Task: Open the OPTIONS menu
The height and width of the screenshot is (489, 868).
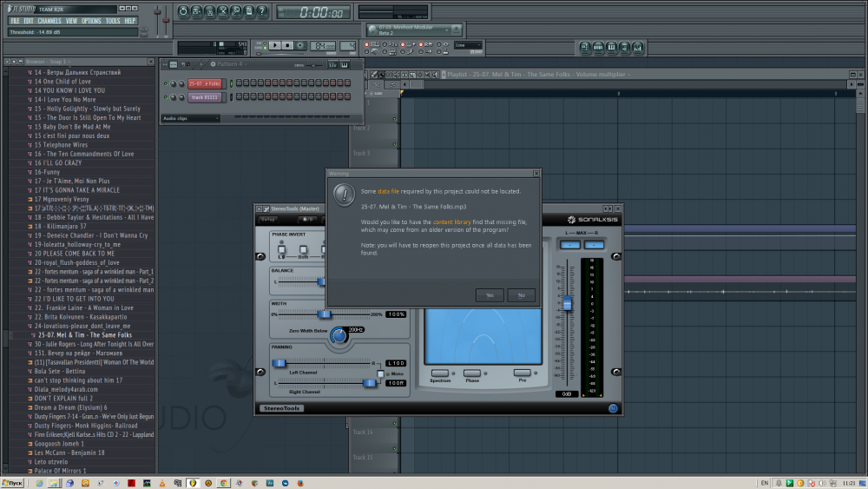Action: pyautogui.click(x=91, y=21)
